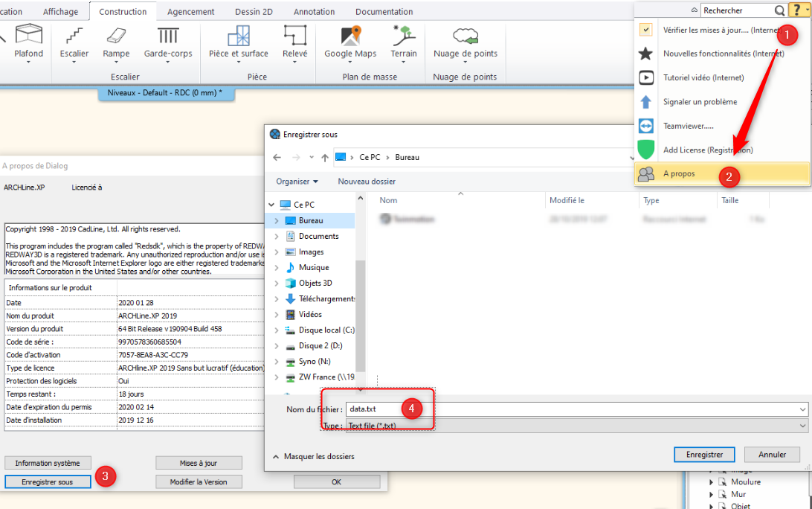Launch the Google Maps icon
The image size is (812, 509).
tap(350, 35)
